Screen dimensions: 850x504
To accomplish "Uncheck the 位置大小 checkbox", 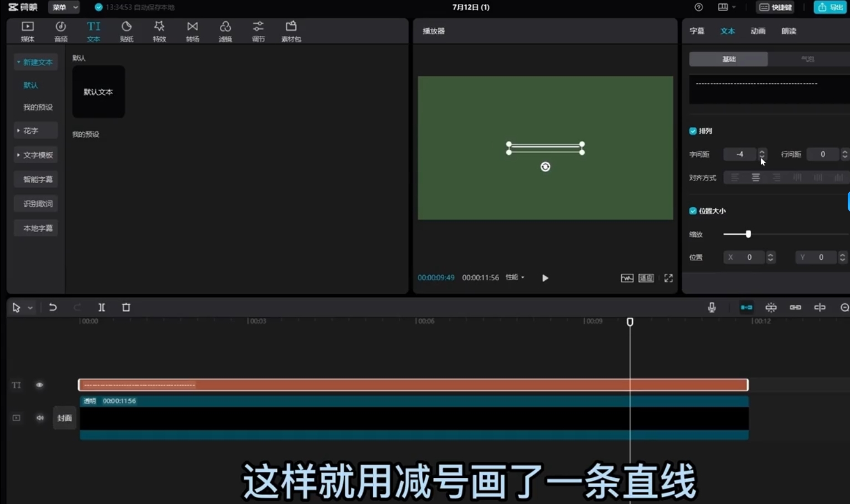I will click(x=693, y=211).
